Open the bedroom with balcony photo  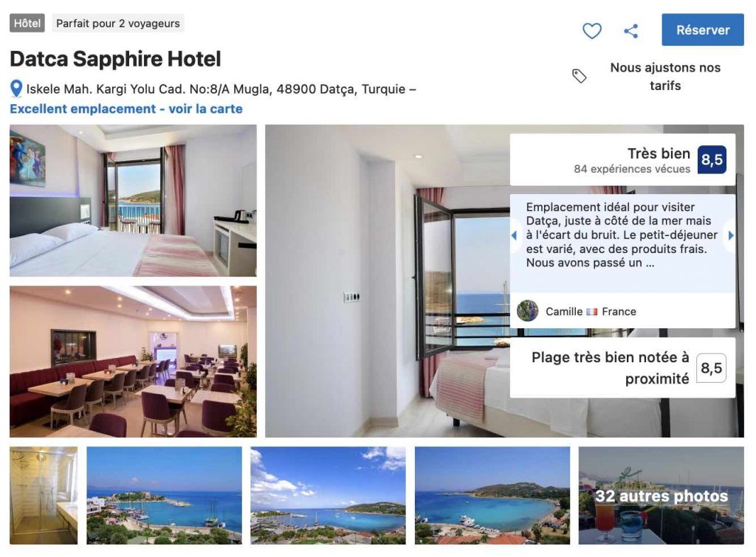133,201
